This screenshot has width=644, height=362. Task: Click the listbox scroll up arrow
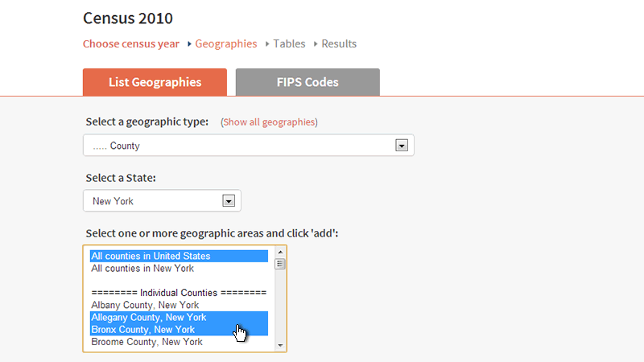point(280,252)
